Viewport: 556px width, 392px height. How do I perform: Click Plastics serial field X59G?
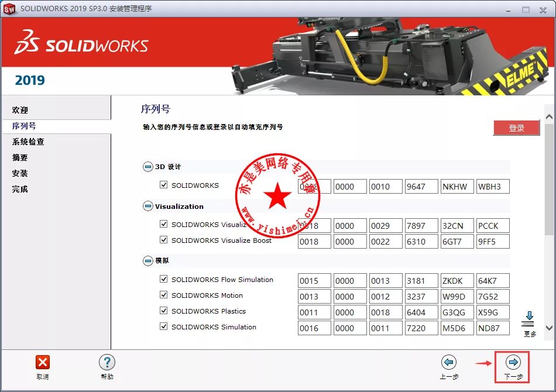click(493, 312)
